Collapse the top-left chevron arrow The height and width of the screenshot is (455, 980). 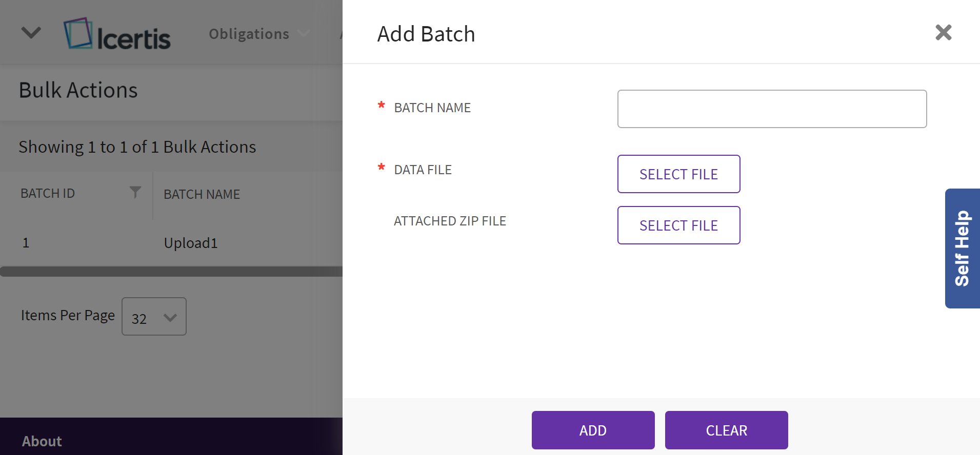click(31, 33)
